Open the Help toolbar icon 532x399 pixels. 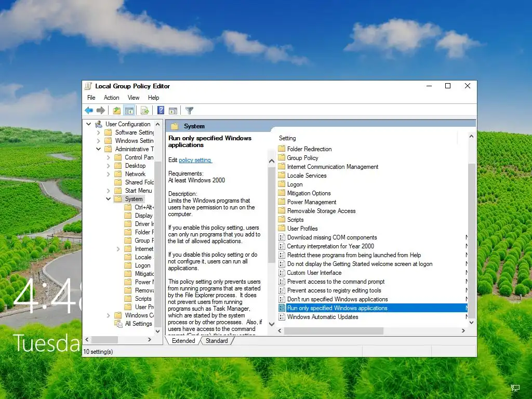tap(161, 110)
